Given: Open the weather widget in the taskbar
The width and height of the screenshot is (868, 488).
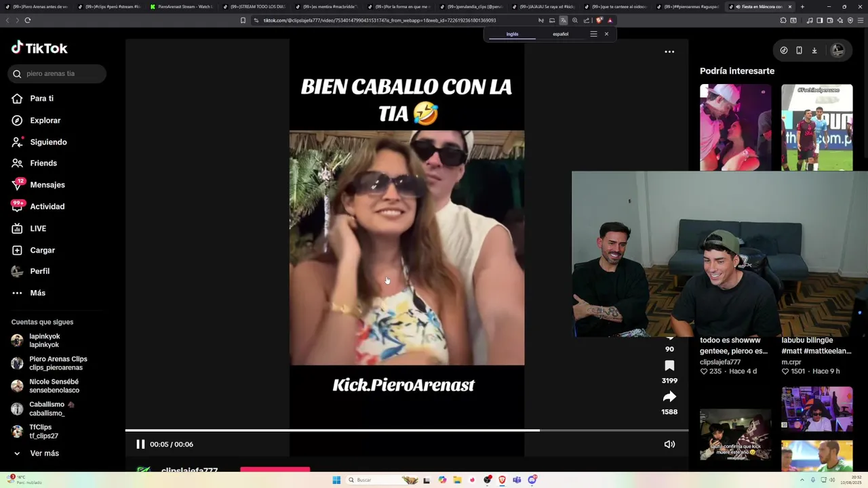Looking at the screenshot, I should coord(26,480).
